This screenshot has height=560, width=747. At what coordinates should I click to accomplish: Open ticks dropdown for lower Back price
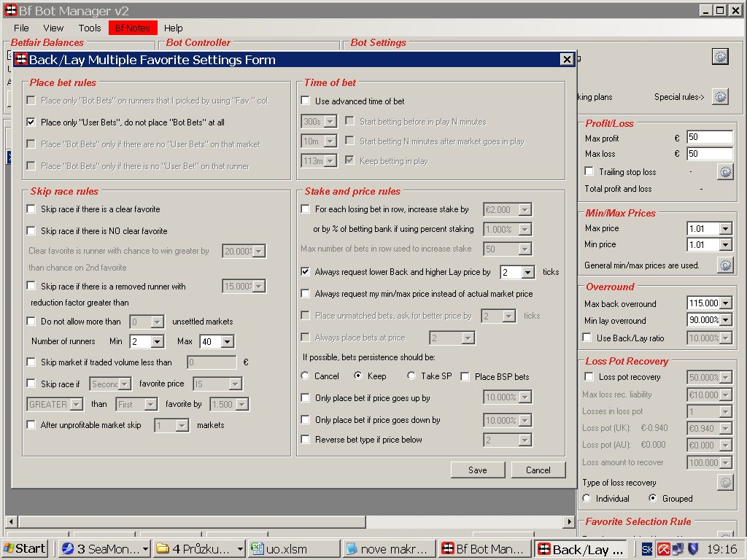pyautogui.click(x=528, y=273)
